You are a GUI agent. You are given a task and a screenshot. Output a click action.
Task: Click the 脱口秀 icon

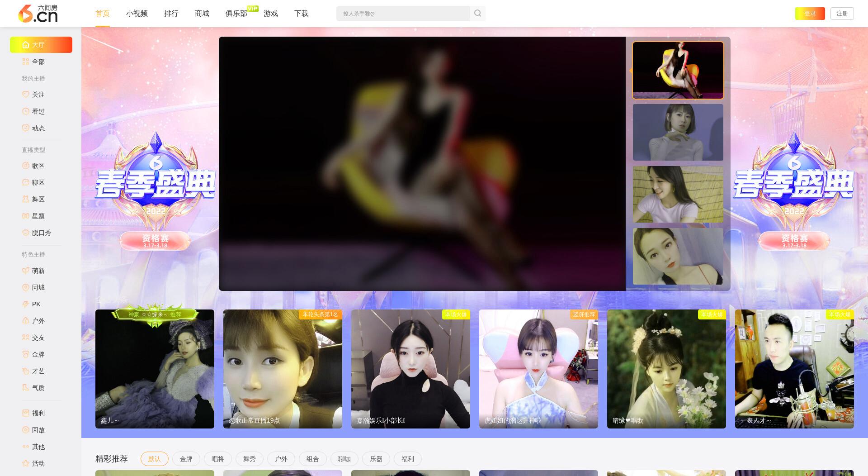[26, 233]
